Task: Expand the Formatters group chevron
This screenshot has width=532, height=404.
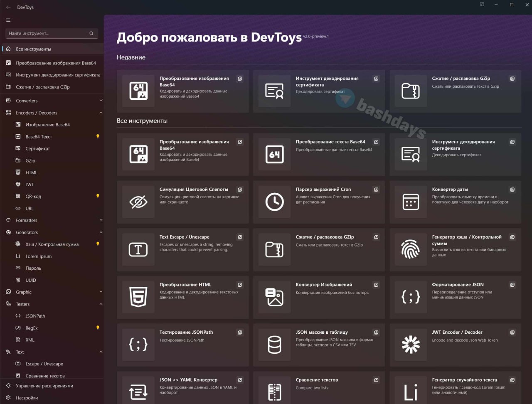Action: [101, 220]
